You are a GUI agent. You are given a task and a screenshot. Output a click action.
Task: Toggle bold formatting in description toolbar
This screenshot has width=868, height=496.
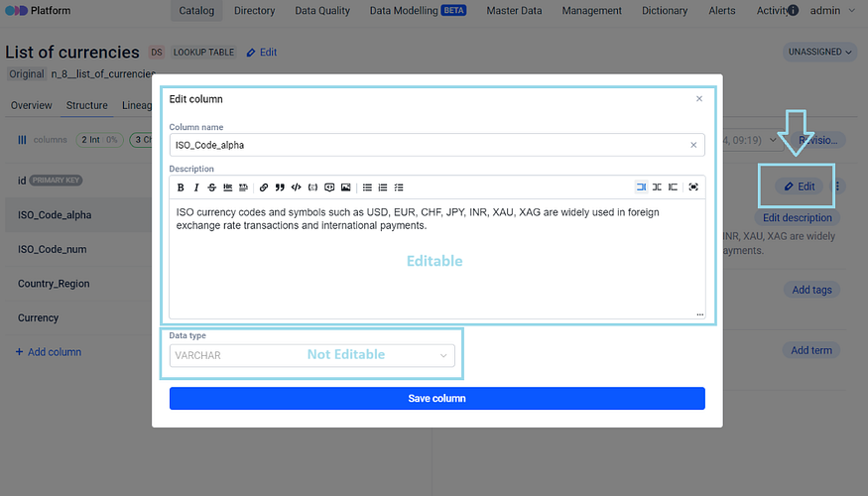click(x=181, y=186)
